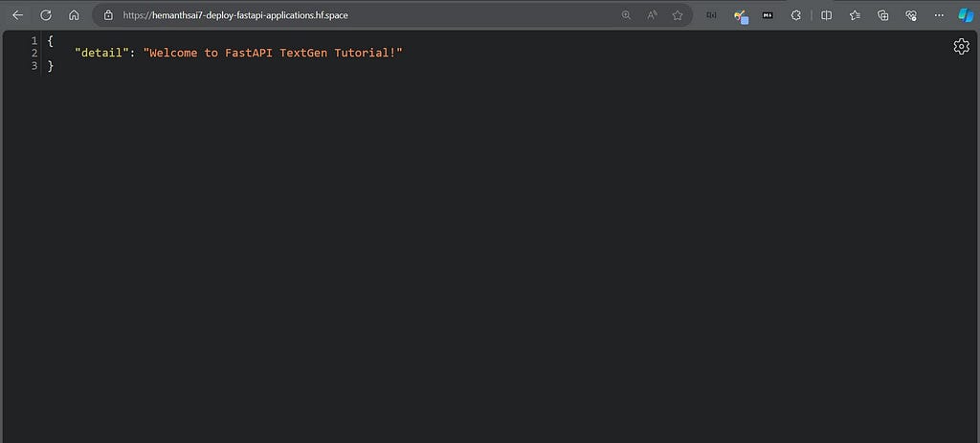View site information via lock icon

(108, 15)
